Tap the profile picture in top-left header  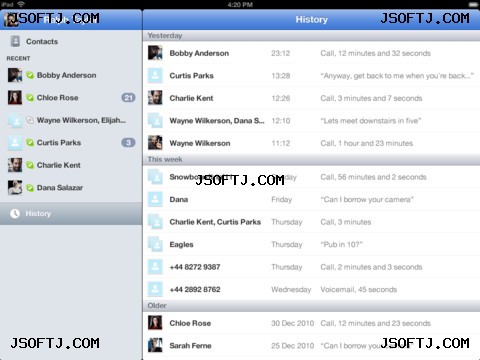tap(11, 19)
